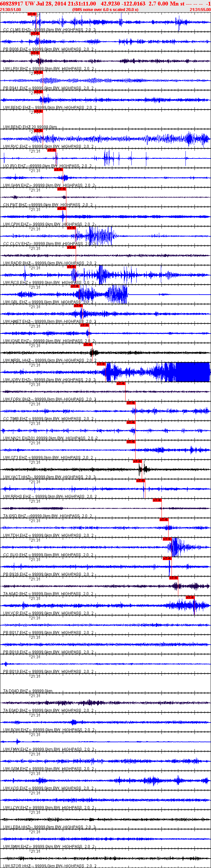Click the 'TA.E04D BHZ' station label
This screenshot has width=211, height=868.
tap(16, 711)
